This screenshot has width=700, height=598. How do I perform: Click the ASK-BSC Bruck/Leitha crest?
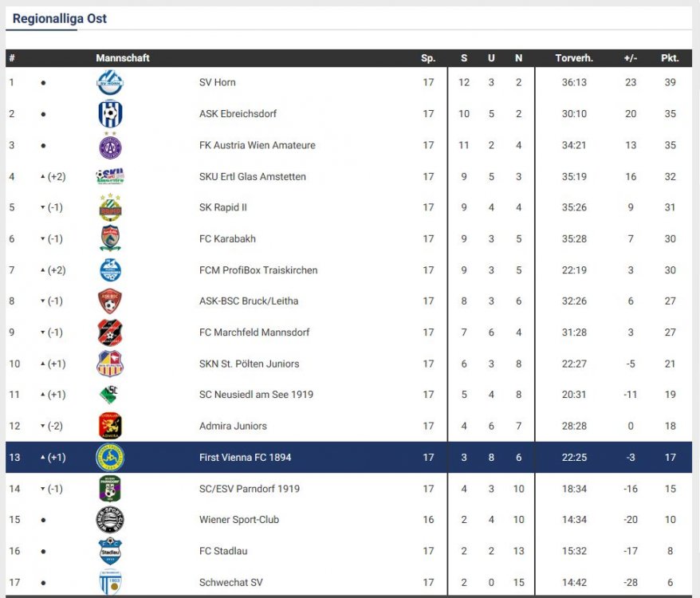pos(110,301)
